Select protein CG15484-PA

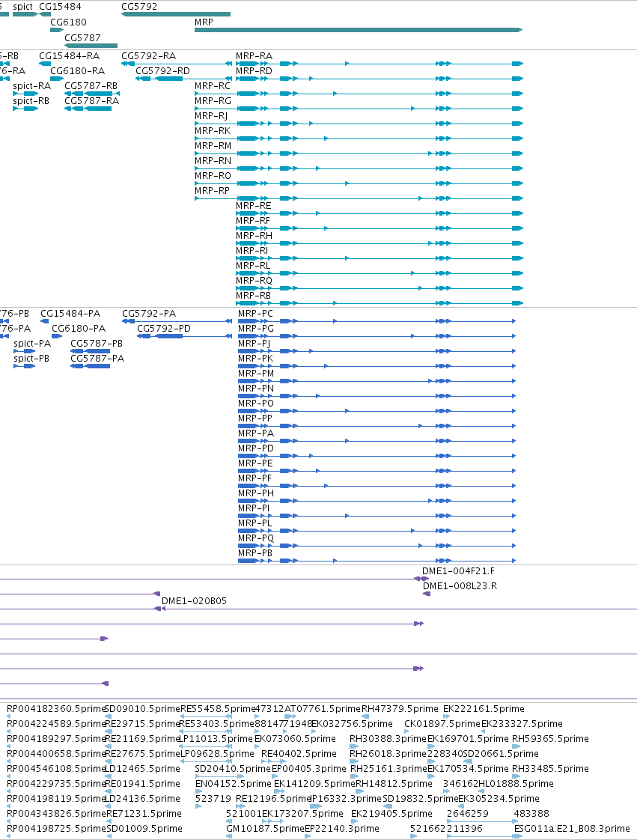(70, 314)
